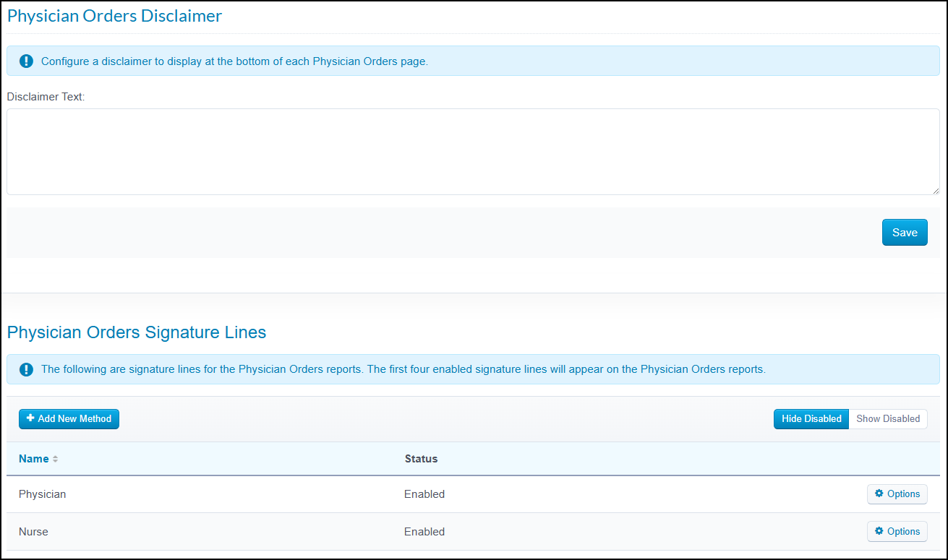This screenshot has height=560, width=948.
Task: Open Options for the Physician row
Action: point(897,494)
